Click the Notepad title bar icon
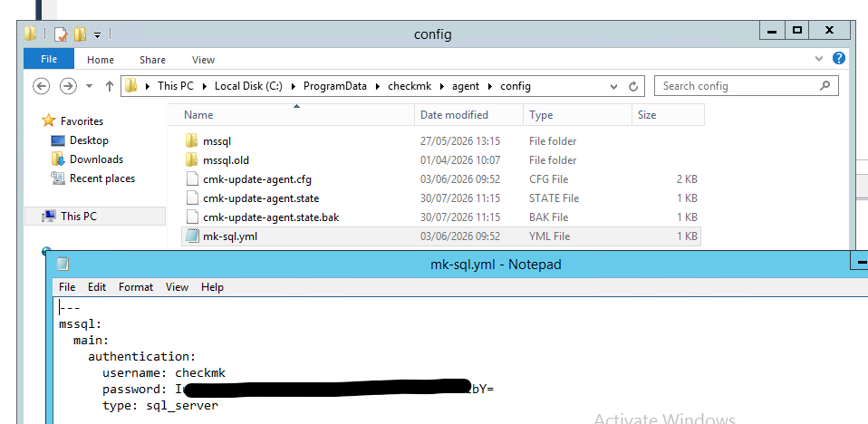 pyautogui.click(x=63, y=264)
